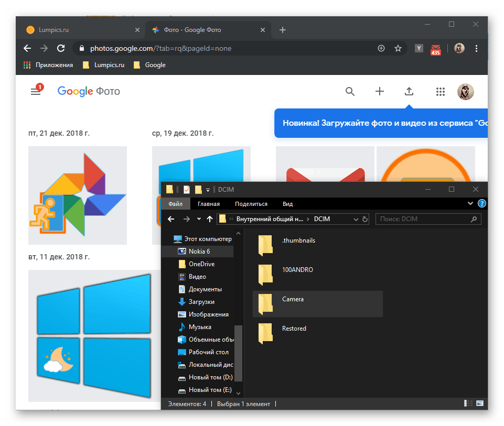Switch to the Lumpics.ru tab
Viewport: 504px width, 426px height.
click(x=80, y=30)
